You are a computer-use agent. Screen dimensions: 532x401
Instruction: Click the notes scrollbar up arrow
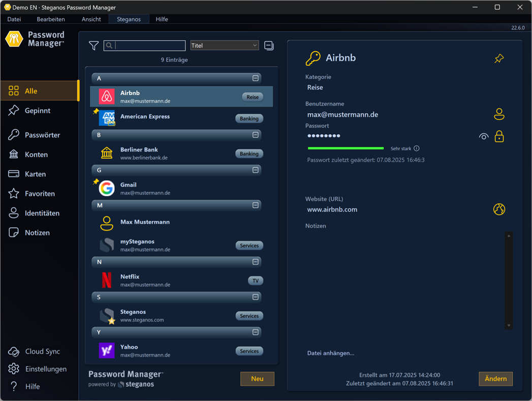(x=508, y=236)
